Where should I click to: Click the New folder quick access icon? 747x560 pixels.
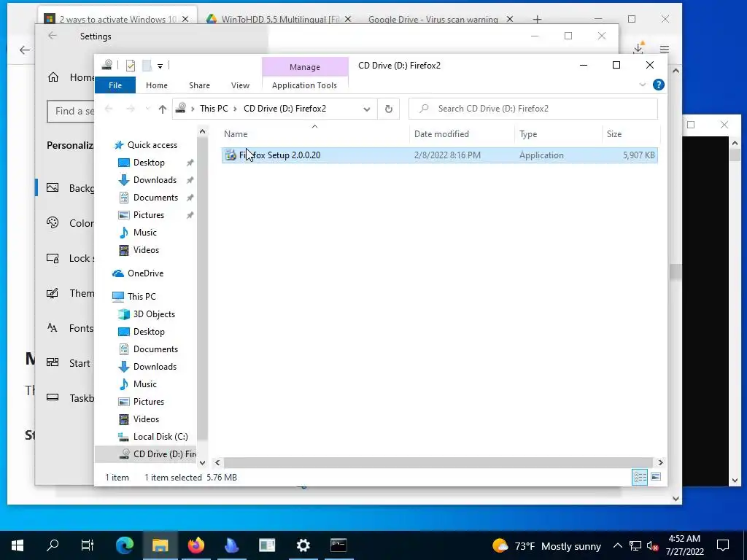[x=147, y=66]
